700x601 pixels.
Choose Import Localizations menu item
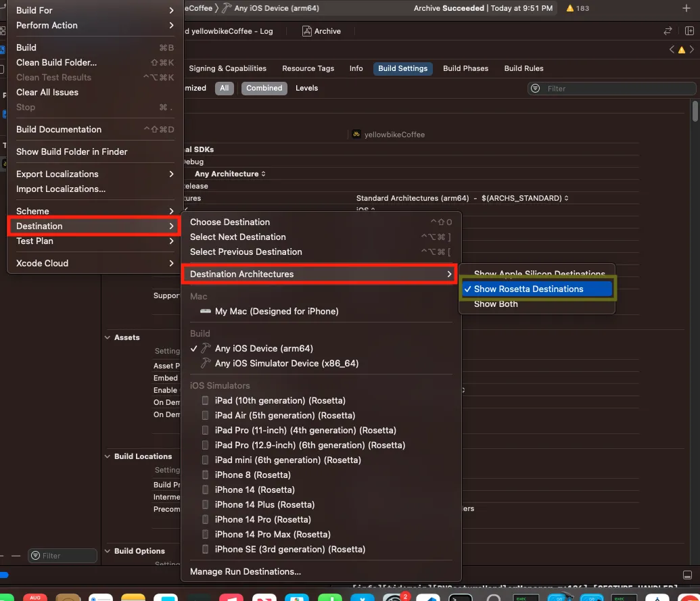[x=94, y=189]
